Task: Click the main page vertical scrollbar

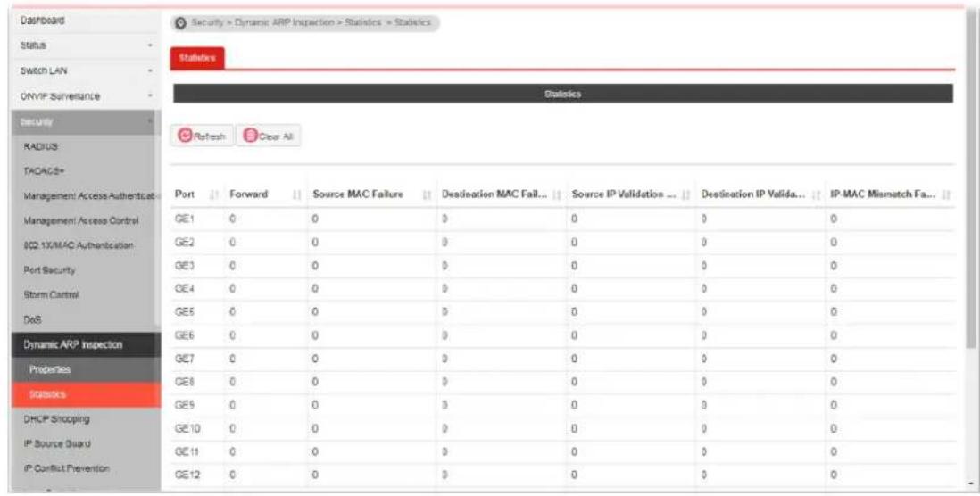Action: point(969,181)
